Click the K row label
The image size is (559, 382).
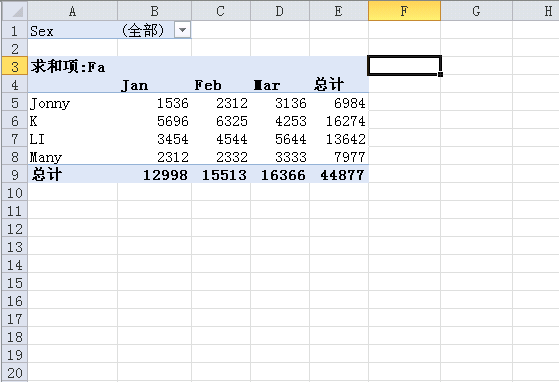click(x=72, y=120)
